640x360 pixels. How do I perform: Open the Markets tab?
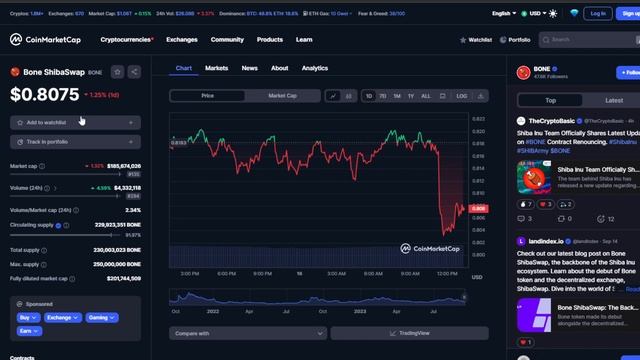coord(216,68)
